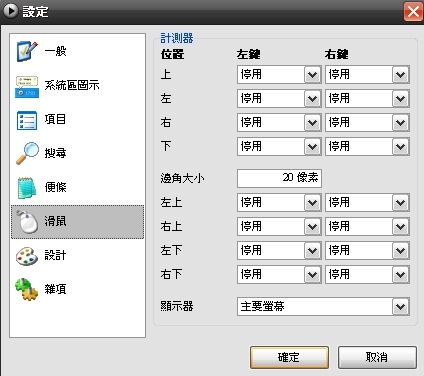The height and width of the screenshot is (376, 424).
Task: Open the 一般 settings page
Action: point(78,52)
